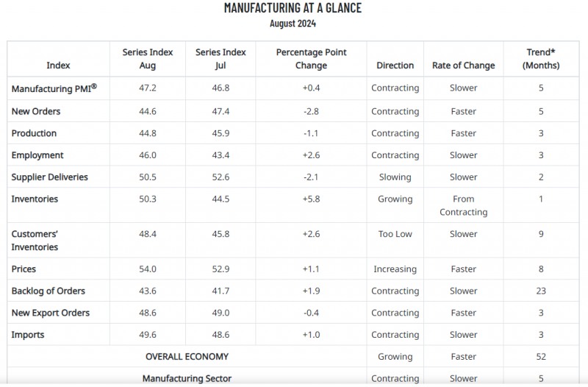Select the "Too Low" direction cell
The height and width of the screenshot is (387, 588).
point(395,234)
